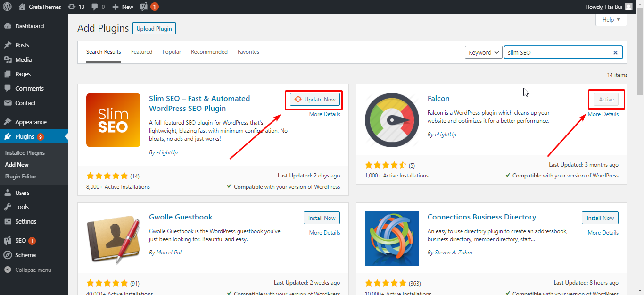Open More Details for Connections Business Directory

click(x=603, y=233)
